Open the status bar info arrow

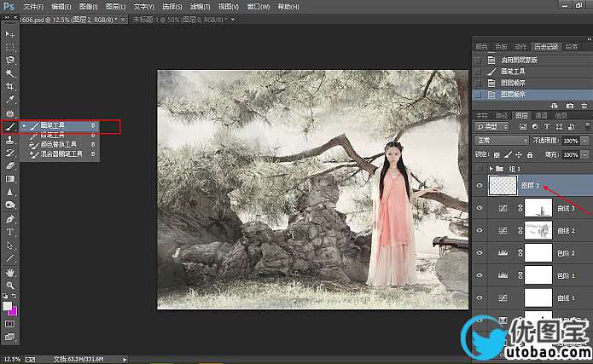[125, 360]
